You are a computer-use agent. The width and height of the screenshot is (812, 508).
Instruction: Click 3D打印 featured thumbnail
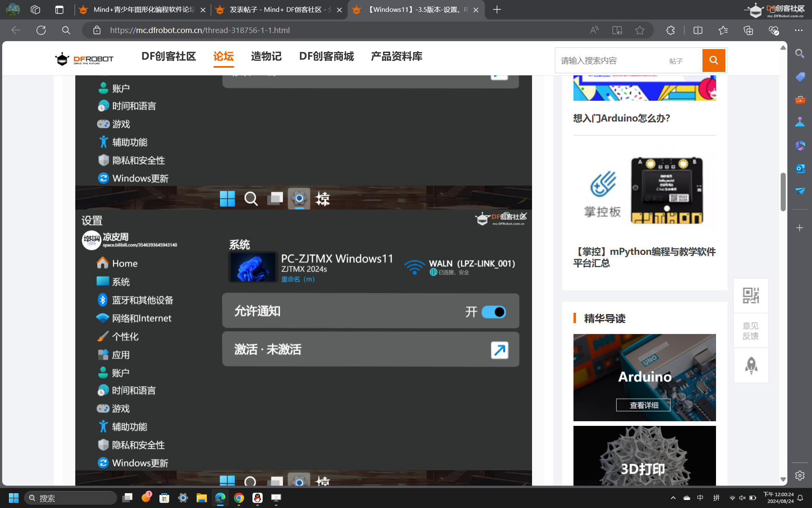tap(644, 456)
